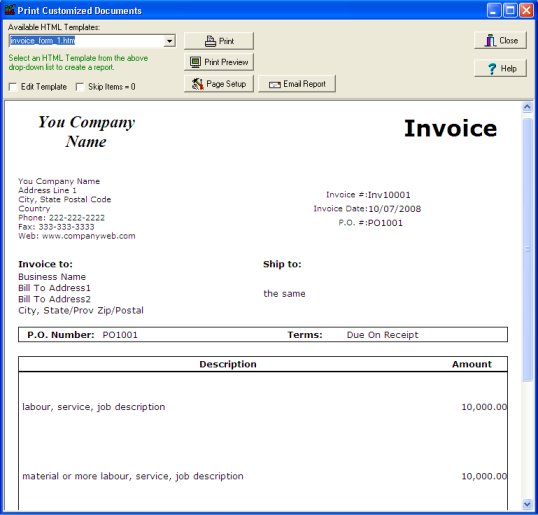Click the printer icon on Print button
This screenshot has width=538, height=515.
click(210, 41)
